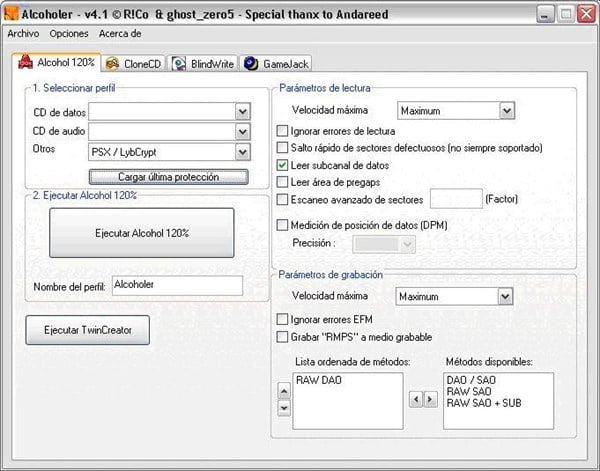Enable Medición de posición de datos (DPM)
This screenshot has width=600, height=471.
[282, 225]
